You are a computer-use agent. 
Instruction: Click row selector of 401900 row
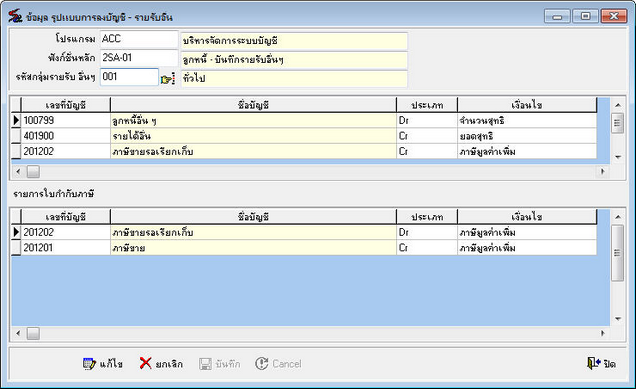[x=16, y=136]
